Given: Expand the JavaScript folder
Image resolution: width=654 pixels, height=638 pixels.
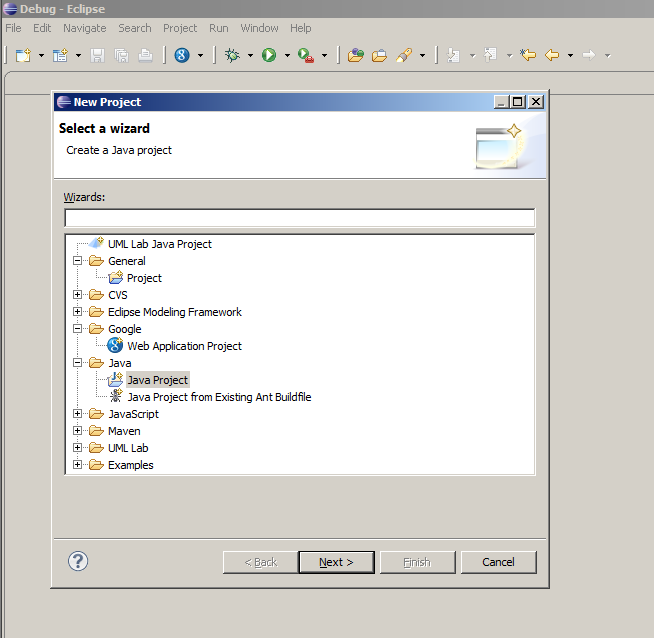Looking at the screenshot, I should [x=77, y=414].
